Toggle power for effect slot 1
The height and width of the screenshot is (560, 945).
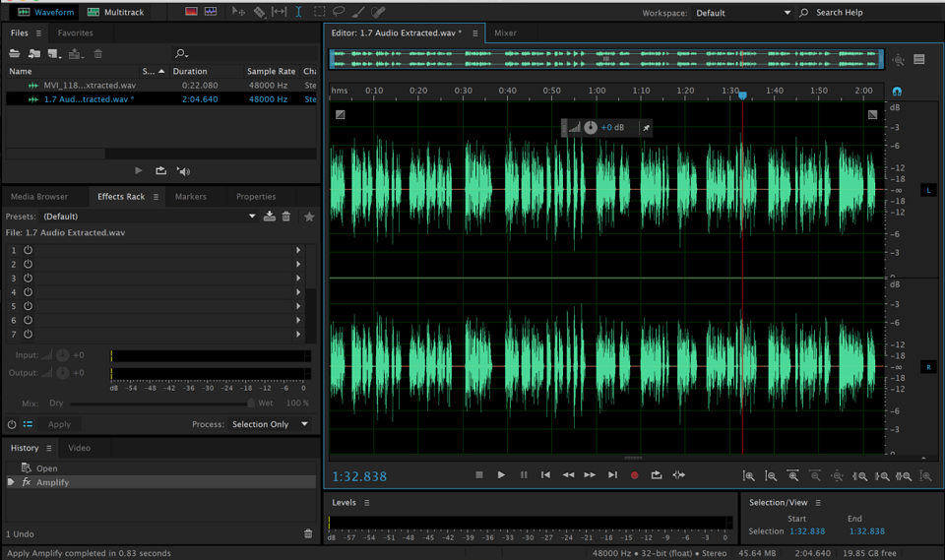28,250
